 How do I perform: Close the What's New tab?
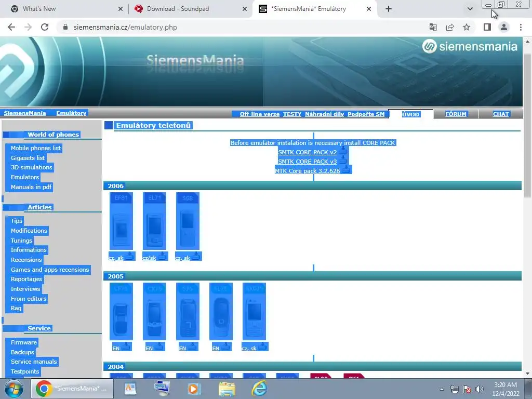(x=121, y=9)
